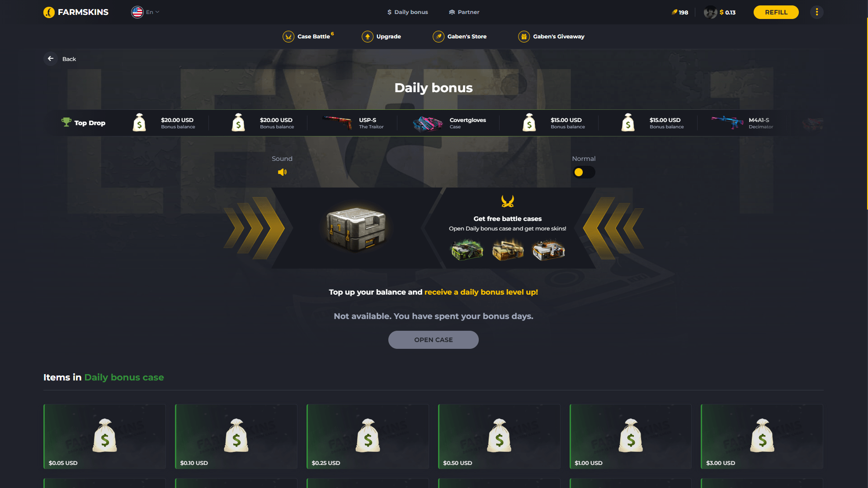The image size is (868, 488).
Task: Click the REFILL balance button
Action: point(776,12)
